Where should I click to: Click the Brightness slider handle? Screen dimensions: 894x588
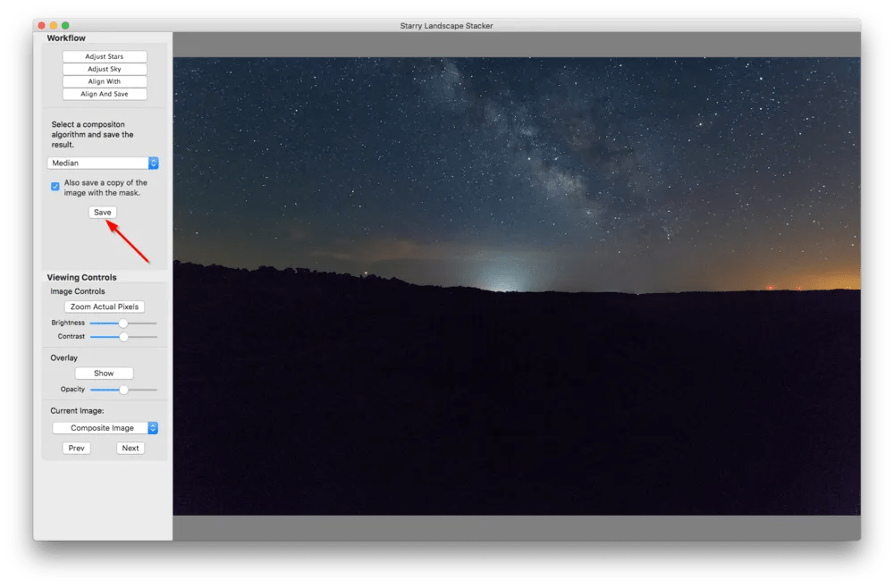coord(123,323)
